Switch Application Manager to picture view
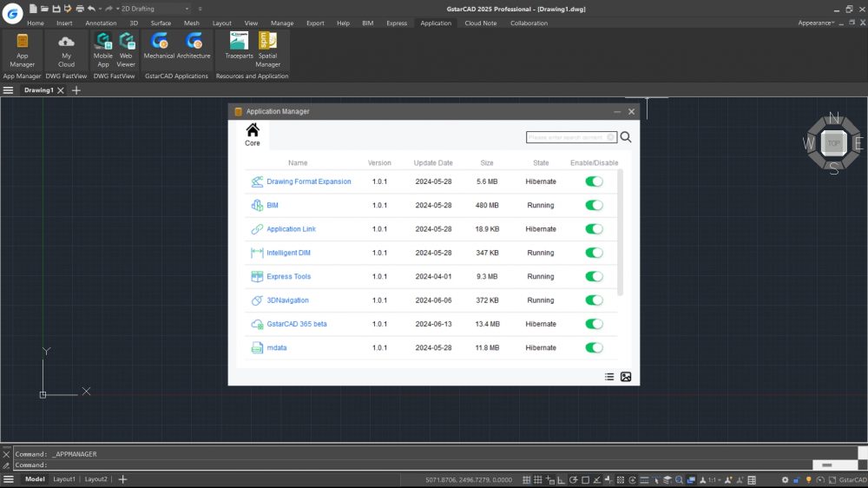The image size is (868, 488). (x=626, y=377)
